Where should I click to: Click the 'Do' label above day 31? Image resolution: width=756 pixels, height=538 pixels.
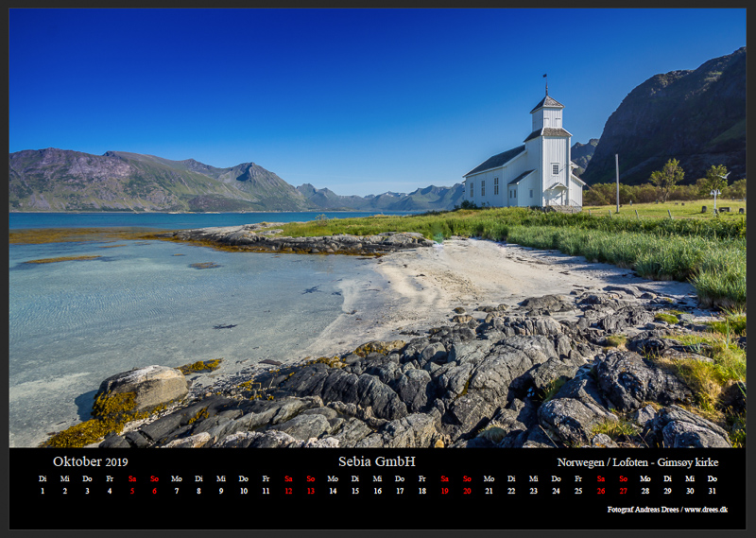(x=713, y=478)
